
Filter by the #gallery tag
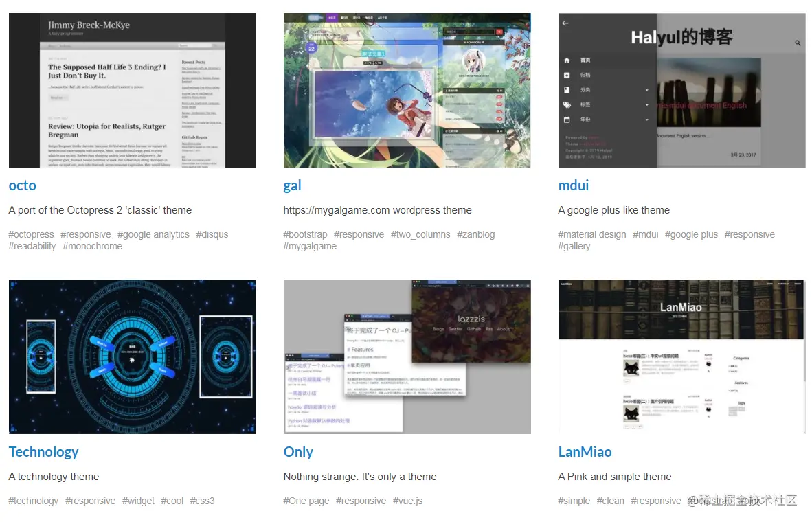tap(574, 246)
